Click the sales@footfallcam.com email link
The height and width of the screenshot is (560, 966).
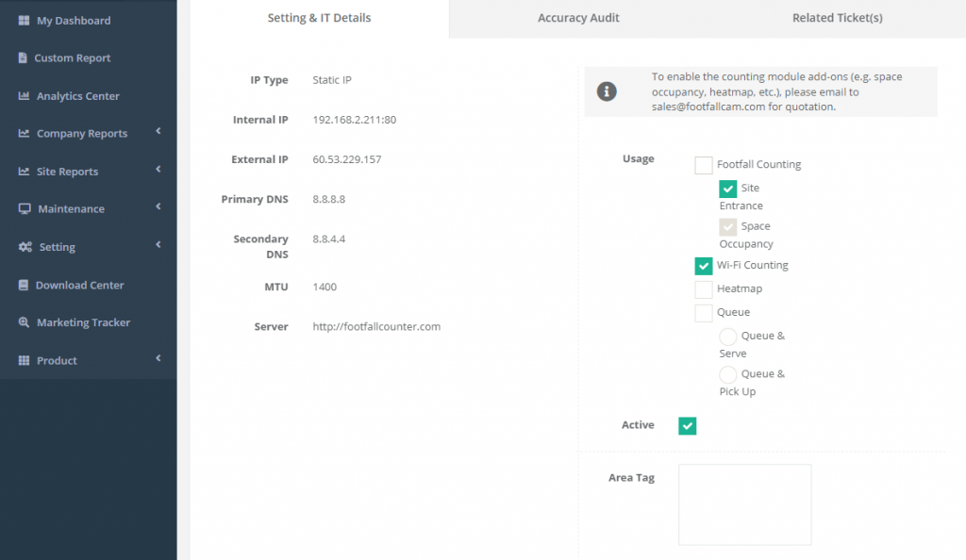coord(691,107)
